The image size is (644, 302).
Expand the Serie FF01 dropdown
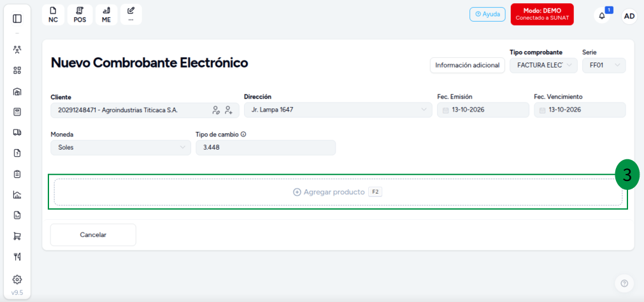click(x=604, y=66)
